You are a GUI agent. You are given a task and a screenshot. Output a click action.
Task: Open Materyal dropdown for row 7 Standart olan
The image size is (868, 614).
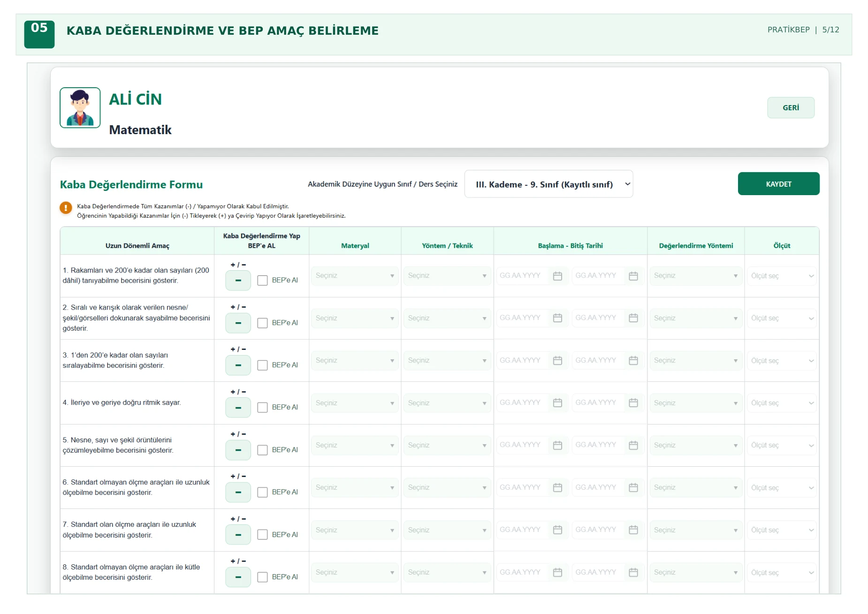pyautogui.click(x=355, y=530)
